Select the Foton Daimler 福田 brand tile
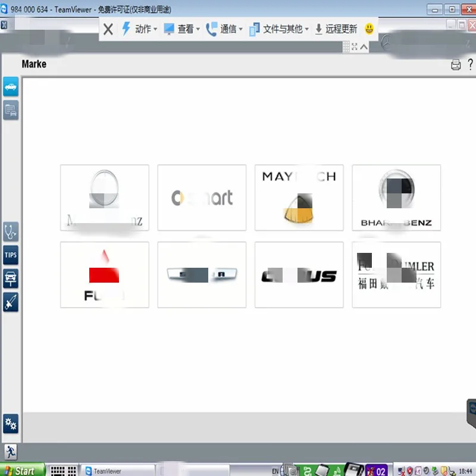 (396, 275)
